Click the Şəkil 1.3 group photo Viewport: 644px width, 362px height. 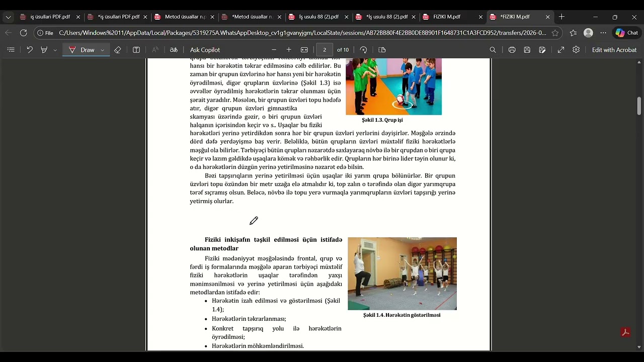pos(393,86)
